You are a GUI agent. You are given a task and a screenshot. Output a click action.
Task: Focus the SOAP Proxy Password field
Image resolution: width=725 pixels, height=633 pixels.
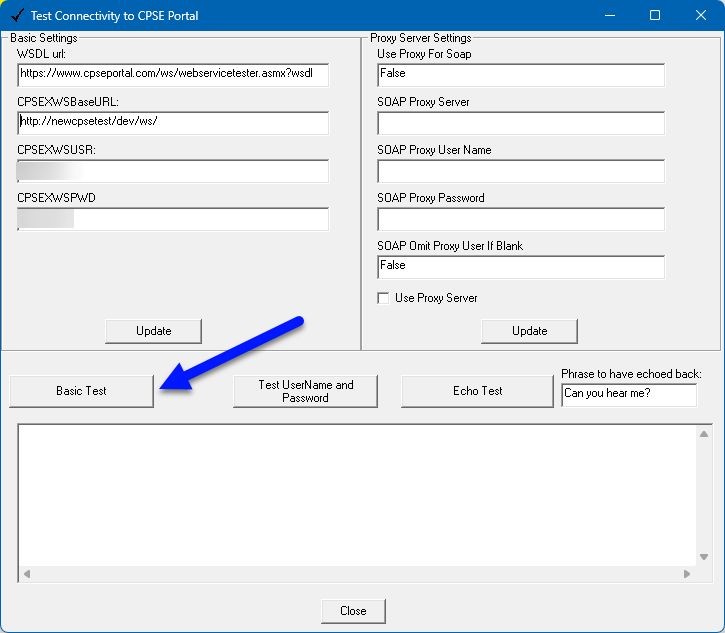tap(521, 219)
